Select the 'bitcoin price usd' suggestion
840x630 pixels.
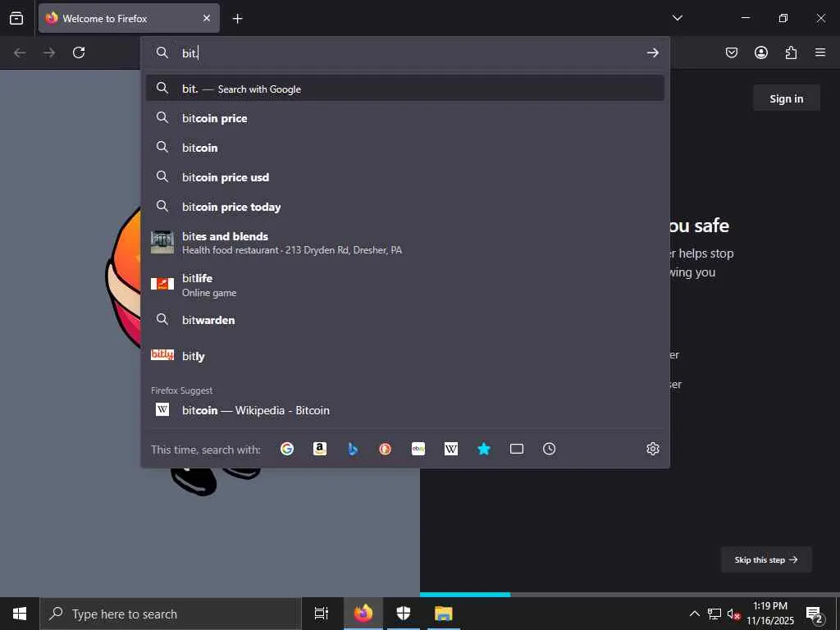click(x=405, y=177)
